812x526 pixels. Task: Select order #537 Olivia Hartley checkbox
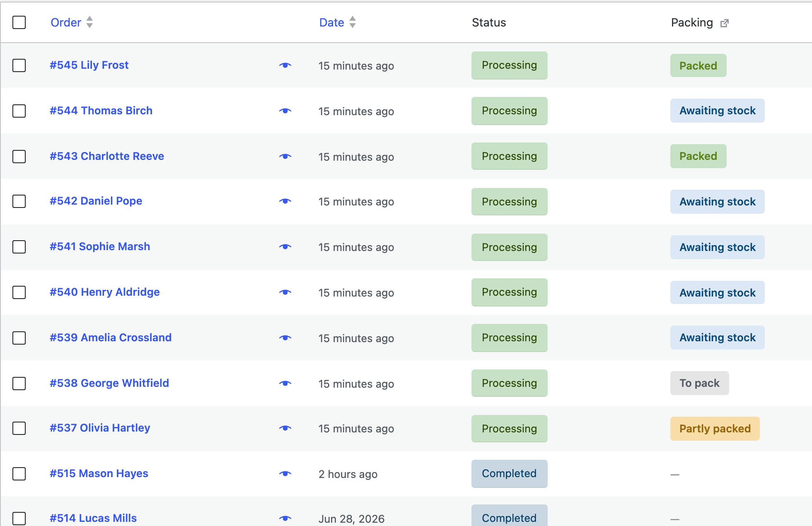click(19, 428)
